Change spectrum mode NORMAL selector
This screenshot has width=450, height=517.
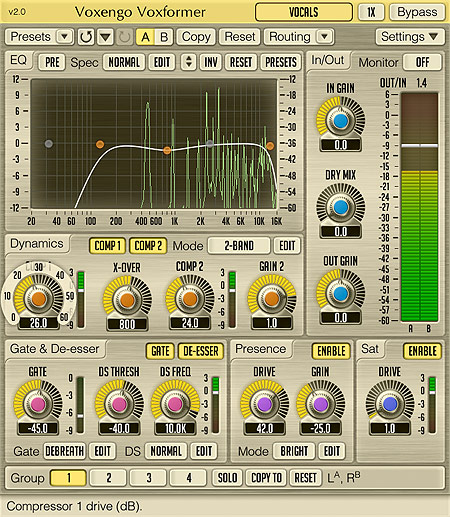[124, 62]
